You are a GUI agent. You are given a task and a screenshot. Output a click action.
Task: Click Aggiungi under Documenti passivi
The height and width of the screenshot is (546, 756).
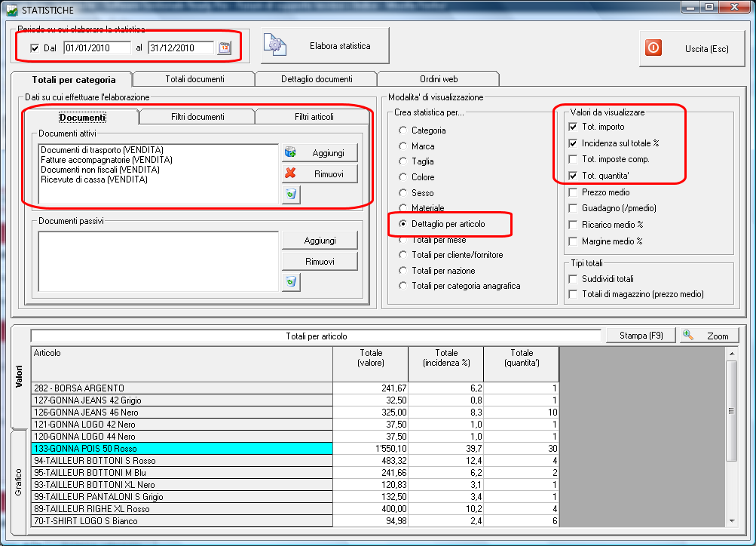coord(320,240)
